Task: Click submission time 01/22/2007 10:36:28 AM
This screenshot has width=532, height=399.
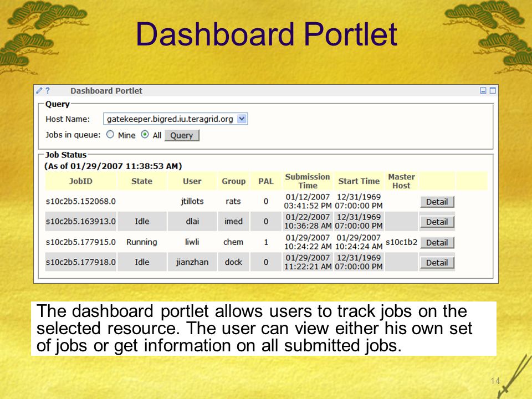Action: click(x=308, y=221)
